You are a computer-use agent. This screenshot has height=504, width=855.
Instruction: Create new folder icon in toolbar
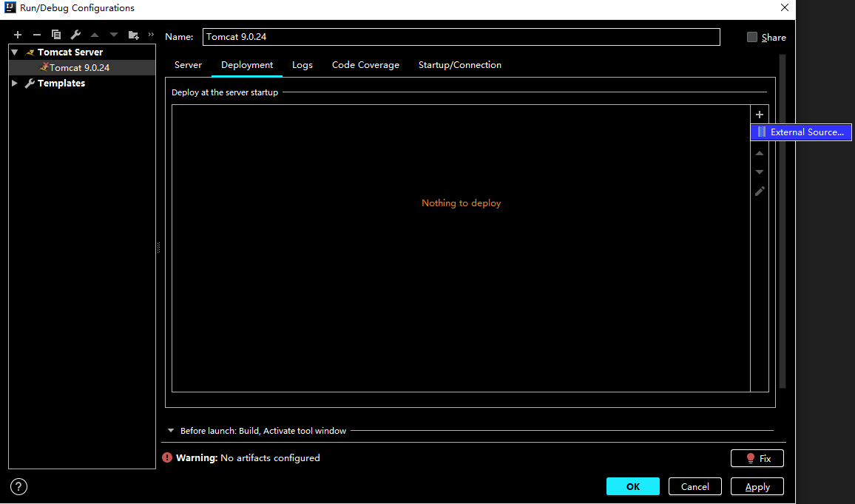click(x=134, y=35)
